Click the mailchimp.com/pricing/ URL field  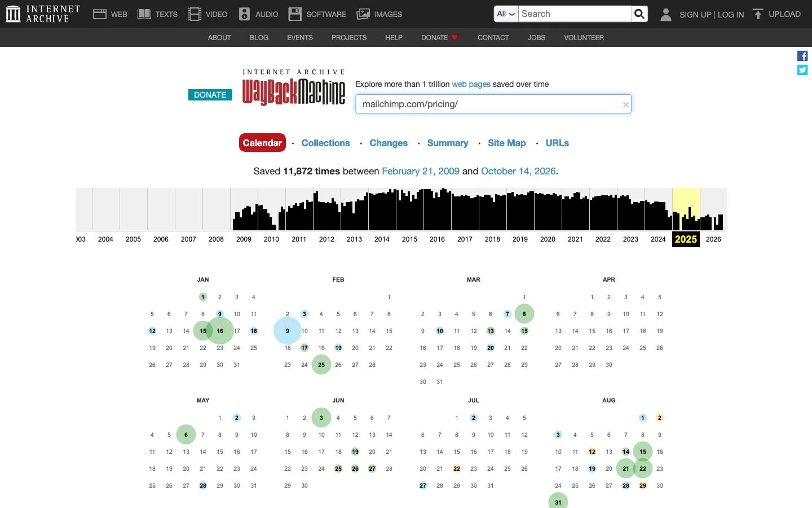(x=493, y=104)
